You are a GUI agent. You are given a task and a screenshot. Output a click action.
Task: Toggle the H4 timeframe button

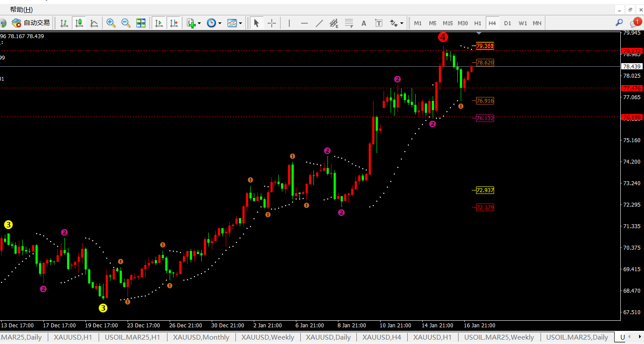[x=492, y=23]
